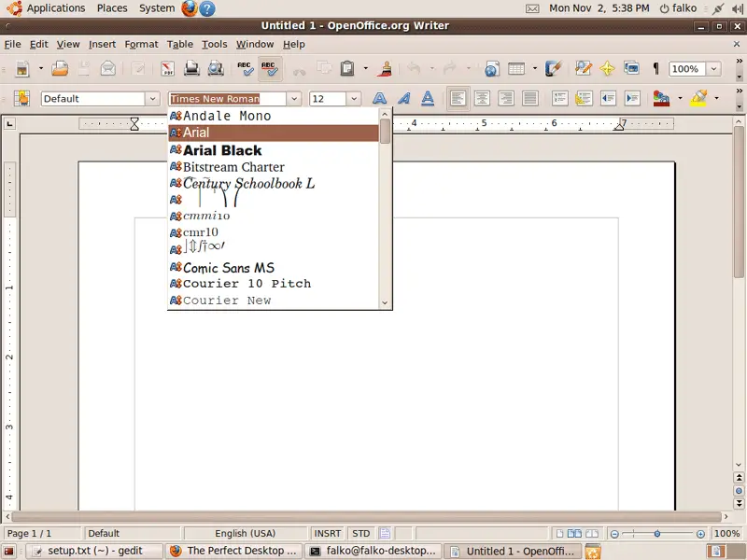This screenshot has height=560, width=747.
Task: Open the Edit menu
Action: 38,44
